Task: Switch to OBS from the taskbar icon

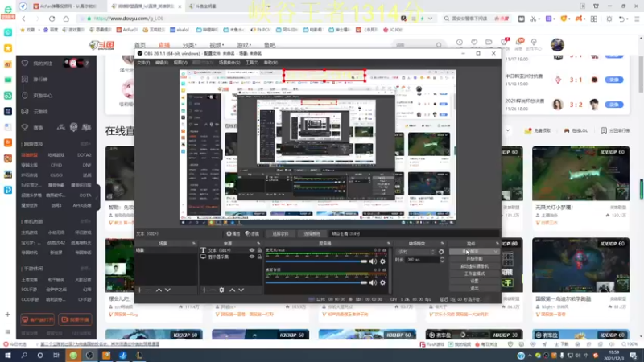Action: pos(89,356)
